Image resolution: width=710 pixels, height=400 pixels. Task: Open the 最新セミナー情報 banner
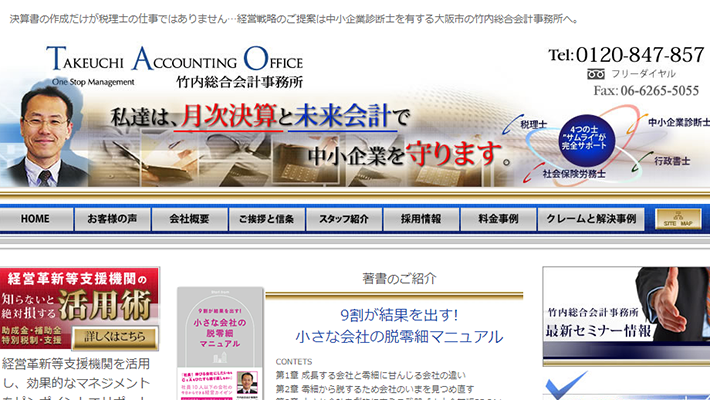coord(626,316)
